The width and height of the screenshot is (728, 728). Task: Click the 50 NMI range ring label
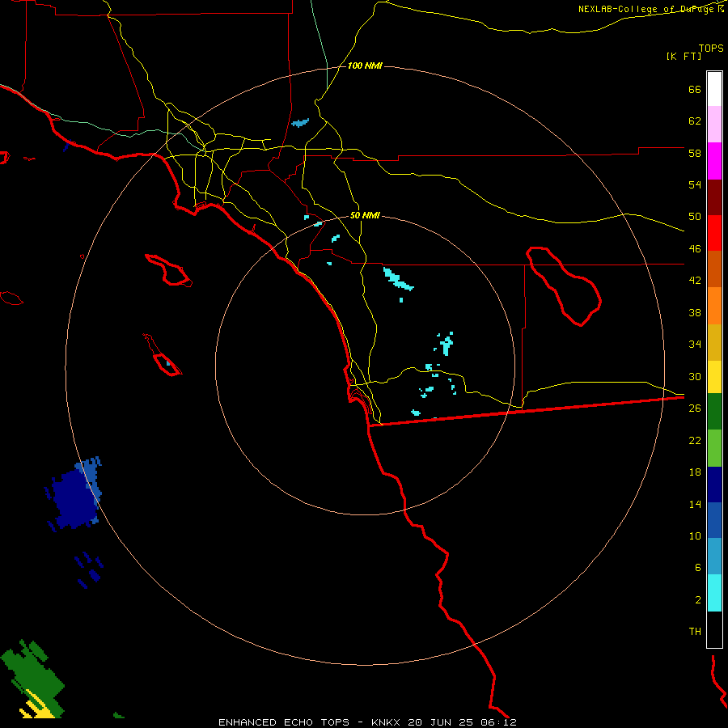coord(365,215)
